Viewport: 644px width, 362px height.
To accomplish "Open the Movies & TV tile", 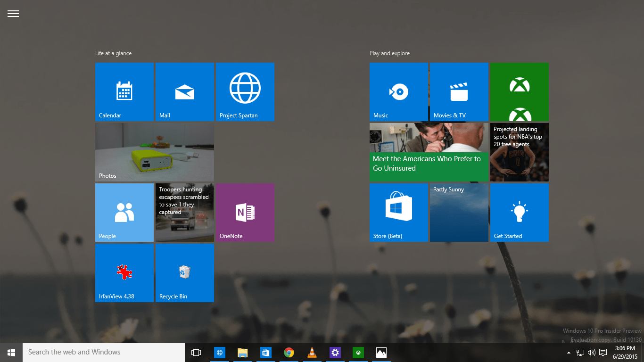I will (459, 92).
